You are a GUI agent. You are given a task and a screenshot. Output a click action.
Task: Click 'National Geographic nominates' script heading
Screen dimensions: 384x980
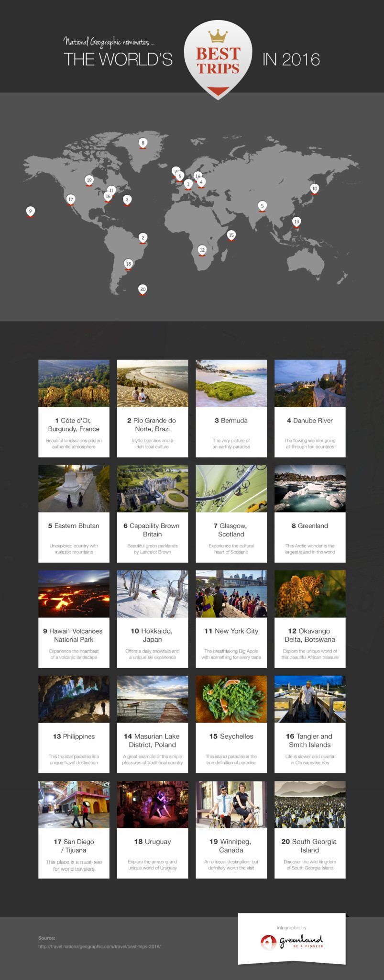pos(109,42)
